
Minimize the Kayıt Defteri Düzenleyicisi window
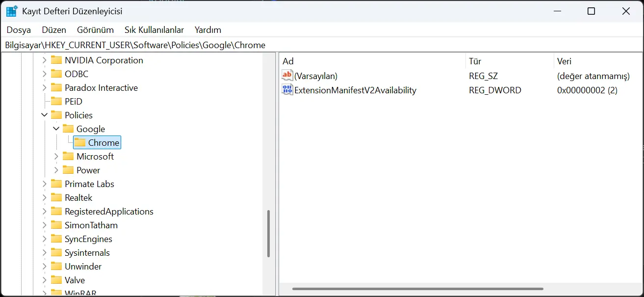557,11
